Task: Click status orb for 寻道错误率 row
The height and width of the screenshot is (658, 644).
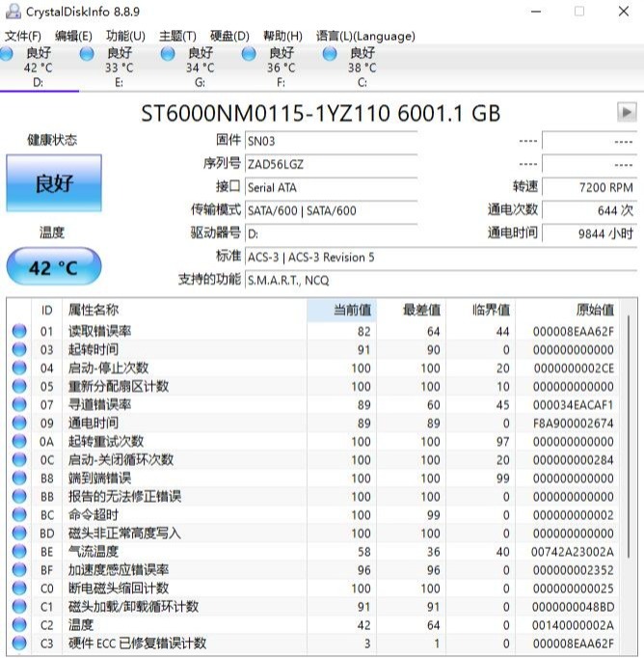Action: point(19,404)
